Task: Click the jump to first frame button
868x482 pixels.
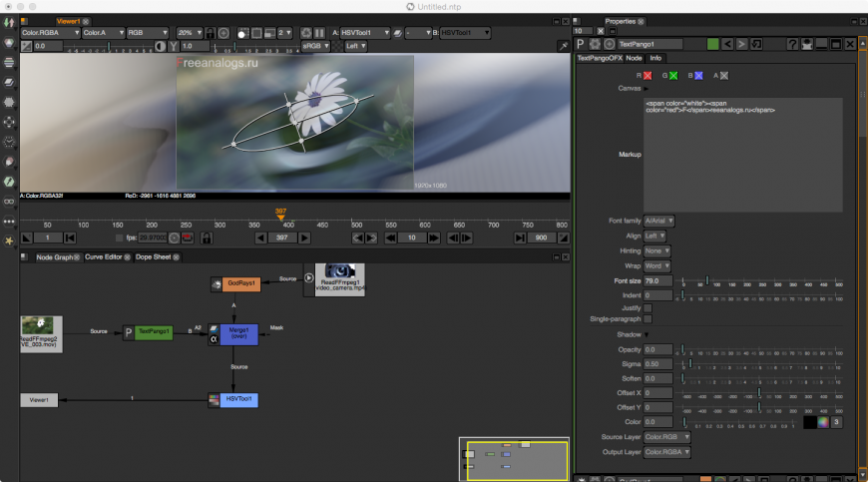Action: click(x=70, y=239)
